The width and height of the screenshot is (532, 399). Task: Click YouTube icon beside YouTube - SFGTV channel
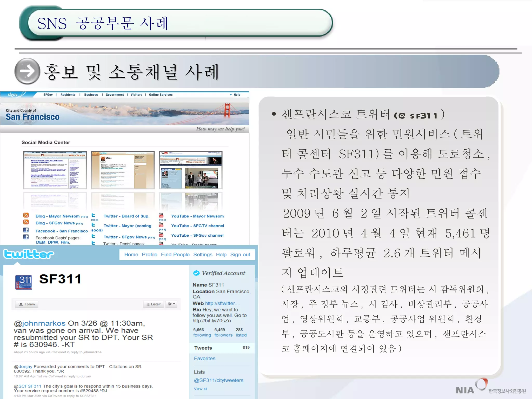pyautogui.click(x=161, y=225)
